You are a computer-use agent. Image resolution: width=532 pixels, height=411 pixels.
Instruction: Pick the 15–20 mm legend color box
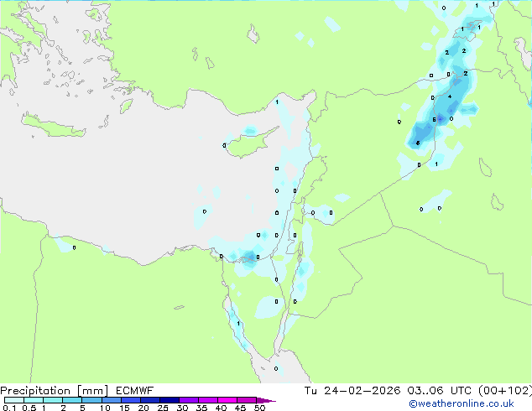tap(131, 400)
